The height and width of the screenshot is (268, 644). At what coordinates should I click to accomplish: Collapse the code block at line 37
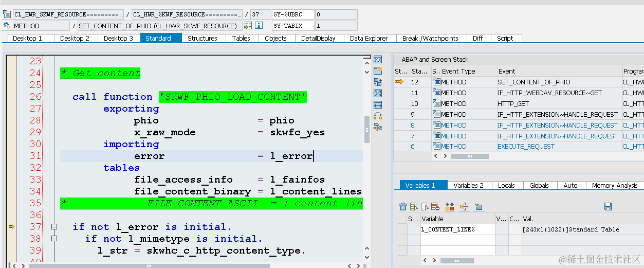point(54,227)
